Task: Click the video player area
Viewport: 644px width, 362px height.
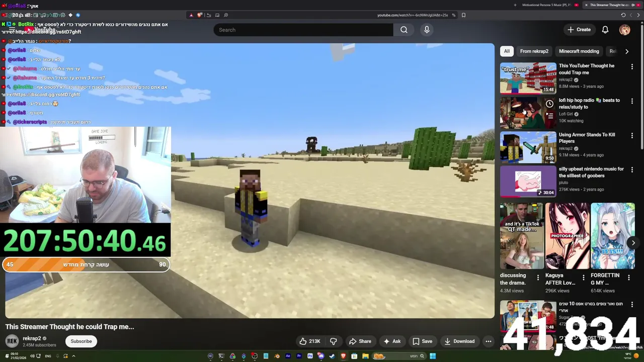Action: tap(250, 181)
